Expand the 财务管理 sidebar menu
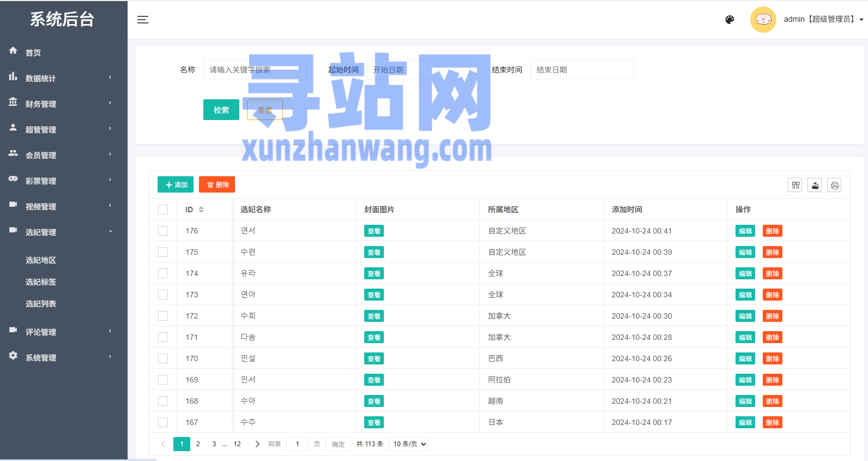 (x=60, y=104)
